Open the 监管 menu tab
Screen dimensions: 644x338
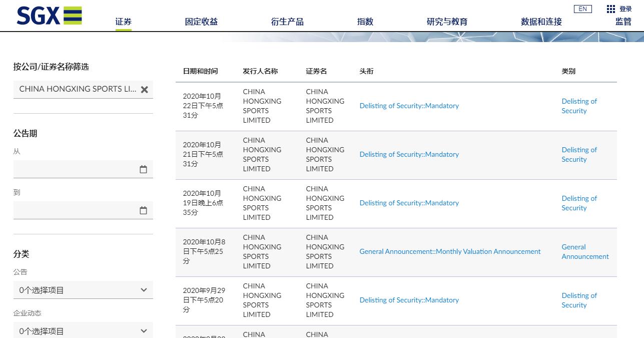pyautogui.click(x=623, y=22)
